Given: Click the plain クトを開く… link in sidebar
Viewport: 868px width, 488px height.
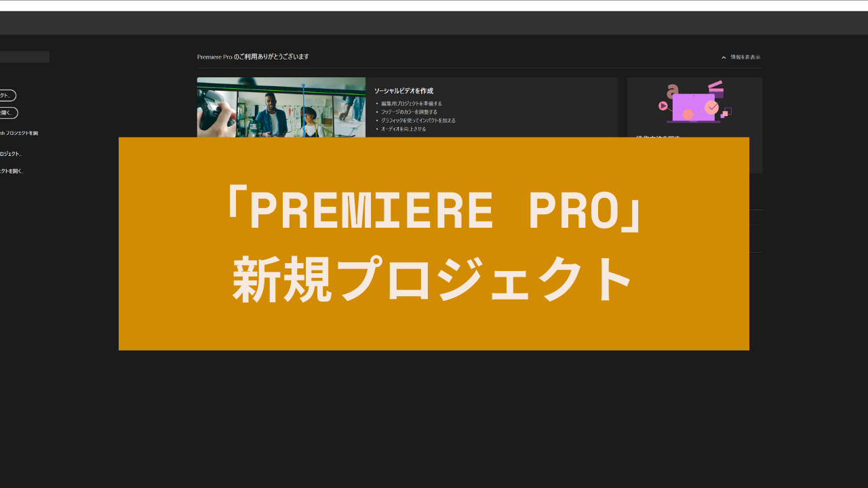Looking at the screenshot, I should click(x=12, y=171).
